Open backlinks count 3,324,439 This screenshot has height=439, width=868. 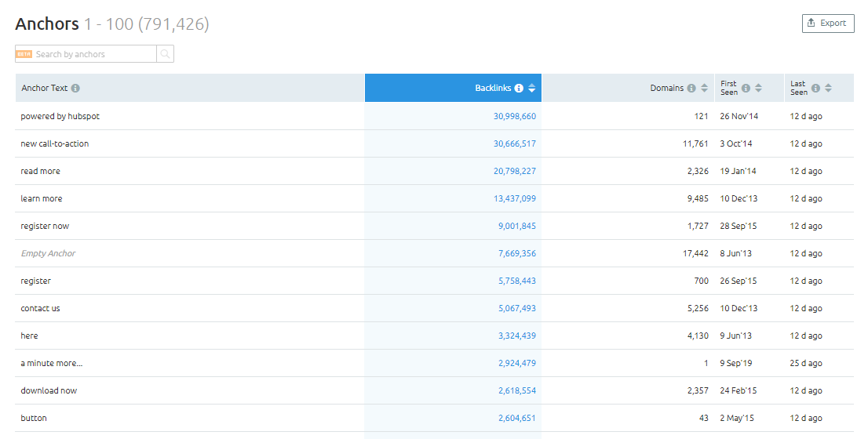click(x=517, y=336)
